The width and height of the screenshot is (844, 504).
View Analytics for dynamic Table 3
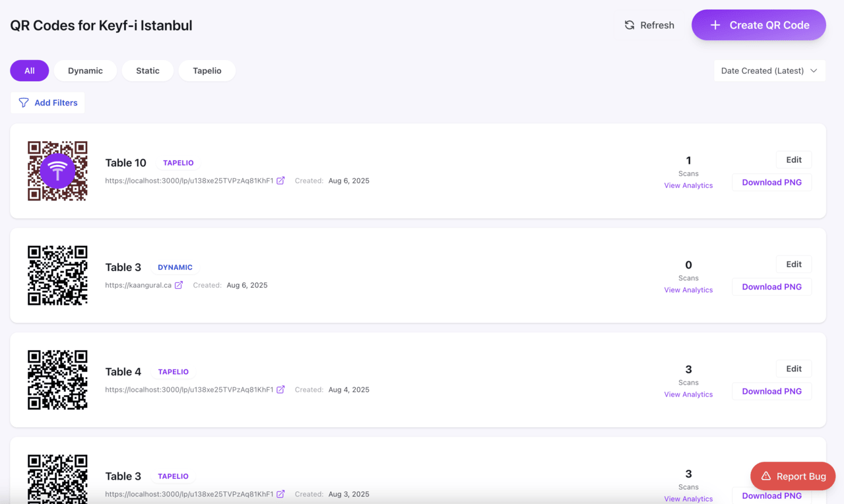(x=688, y=290)
